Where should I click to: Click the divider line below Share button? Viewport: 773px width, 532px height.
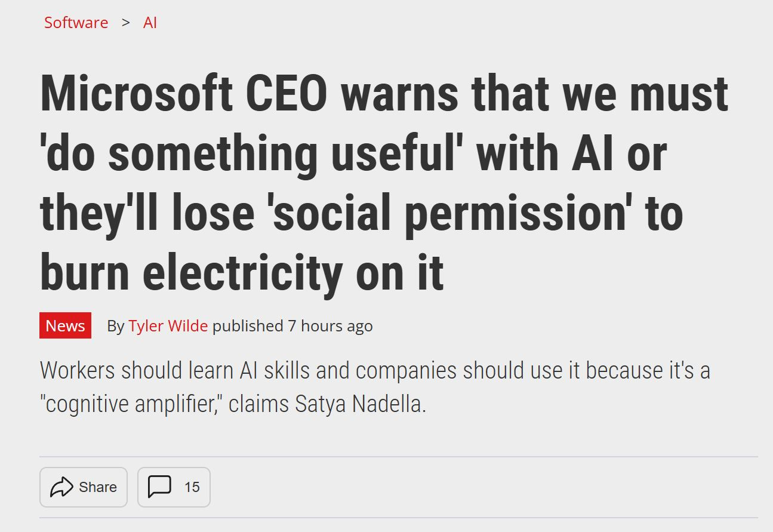[399, 518]
